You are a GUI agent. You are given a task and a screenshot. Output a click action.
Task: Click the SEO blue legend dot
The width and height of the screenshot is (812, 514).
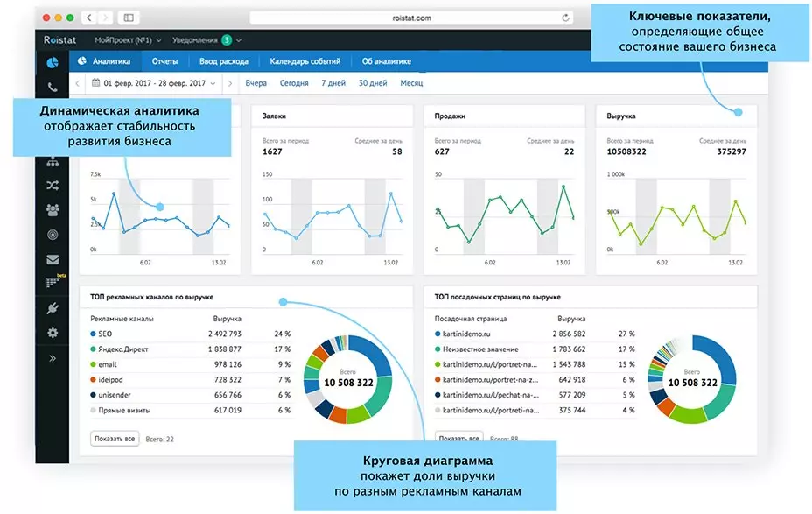click(x=94, y=334)
